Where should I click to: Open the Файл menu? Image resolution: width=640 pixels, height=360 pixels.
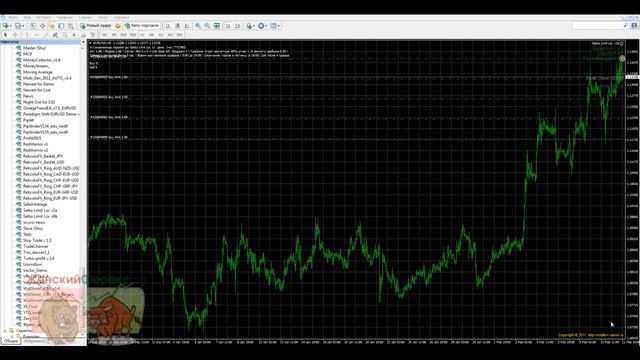[x=13, y=18]
